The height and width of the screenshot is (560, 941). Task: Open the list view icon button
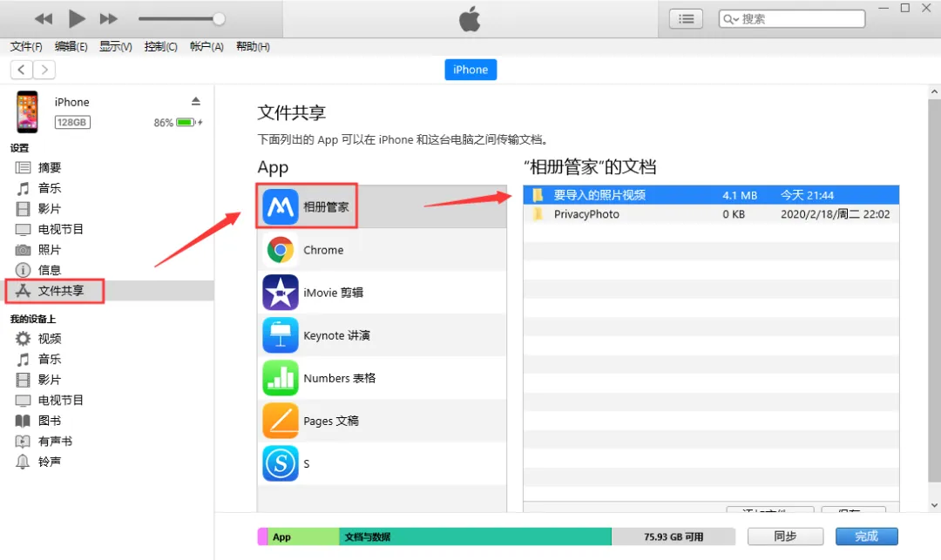(x=686, y=18)
